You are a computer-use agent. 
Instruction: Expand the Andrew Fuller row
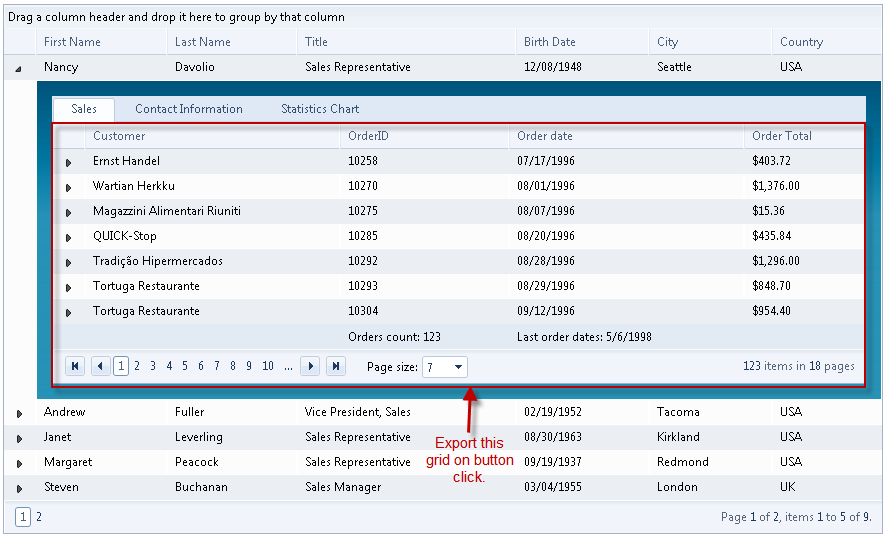coord(19,413)
